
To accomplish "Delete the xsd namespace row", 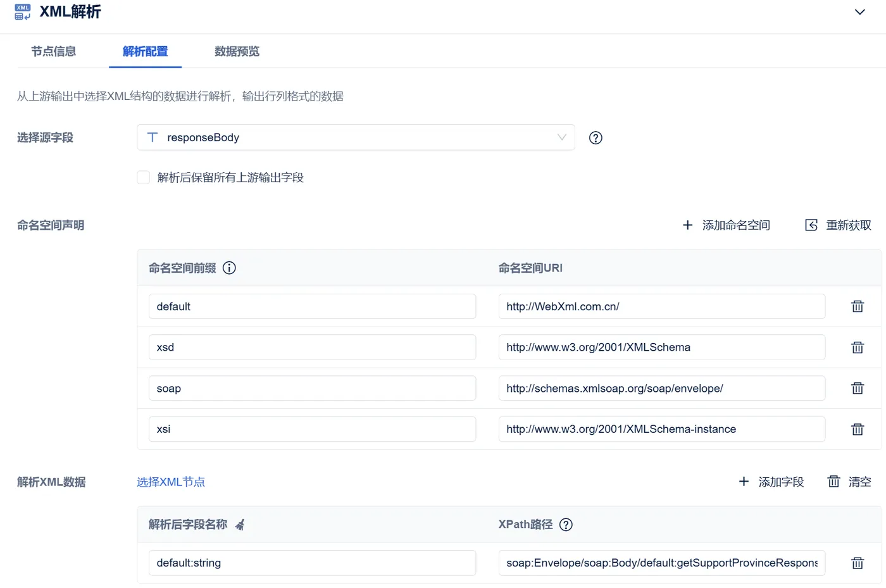I will tap(858, 347).
